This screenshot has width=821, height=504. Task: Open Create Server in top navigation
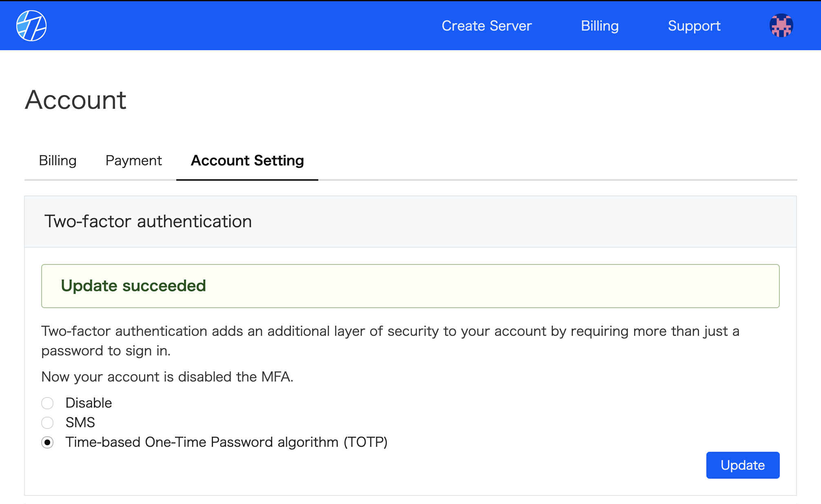(x=486, y=26)
